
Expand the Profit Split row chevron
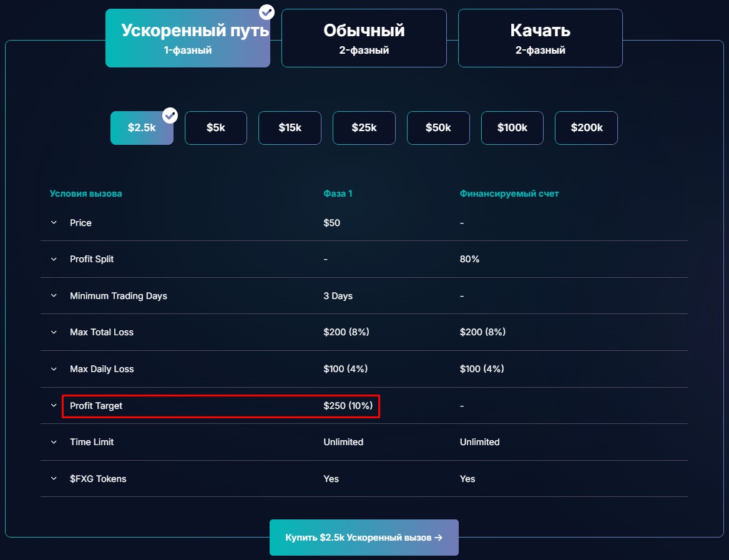pyautogui.click(x=54, y=259)
